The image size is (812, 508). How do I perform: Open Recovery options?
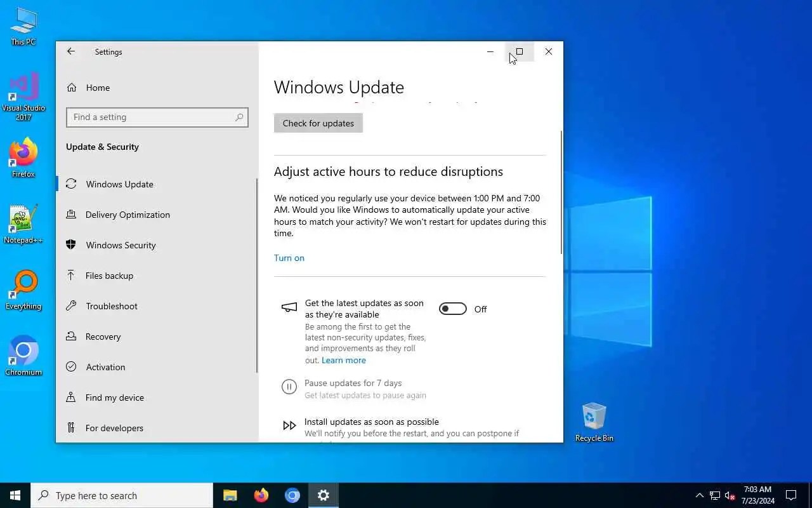[x=157, y=337]
